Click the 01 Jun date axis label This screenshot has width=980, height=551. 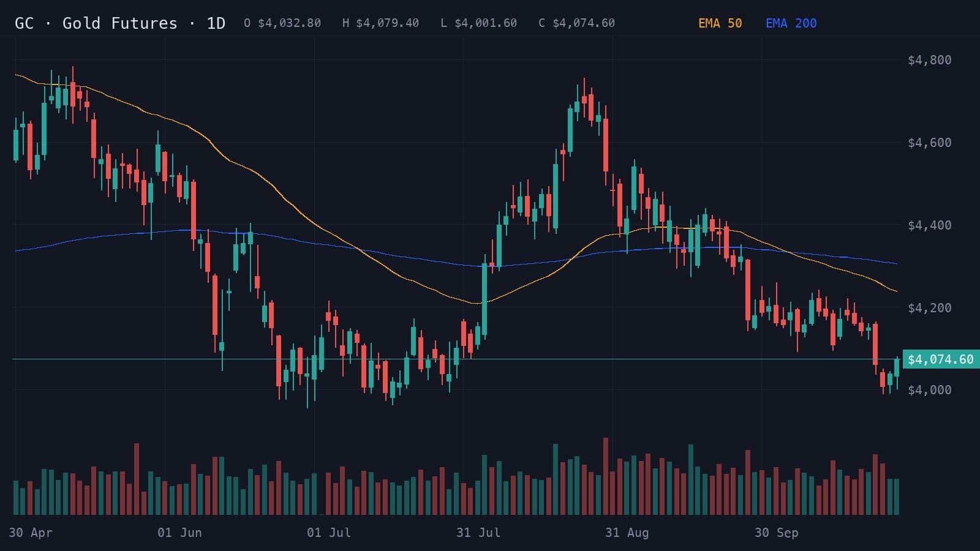pos(179,533)
